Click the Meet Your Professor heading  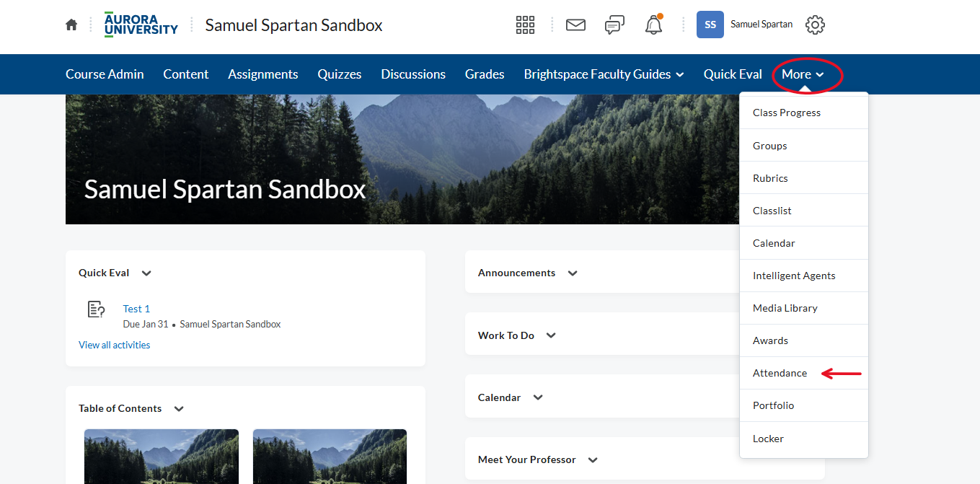[x=527, y=459]
